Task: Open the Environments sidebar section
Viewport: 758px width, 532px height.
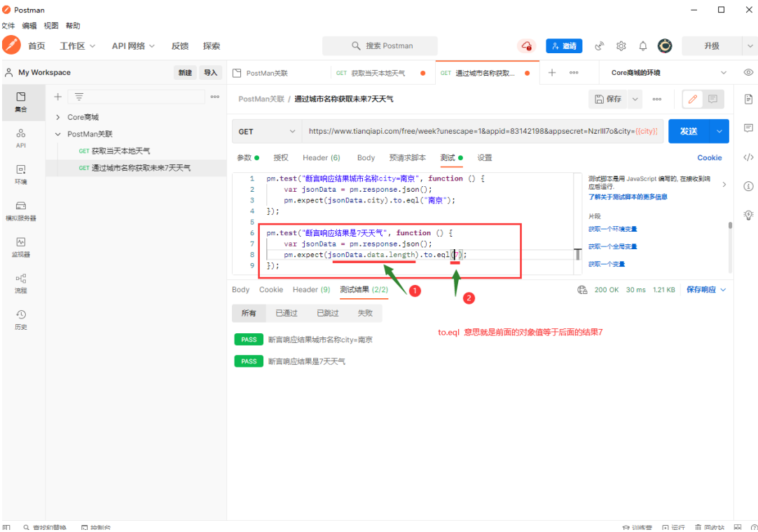Action: tap(21, 174)
